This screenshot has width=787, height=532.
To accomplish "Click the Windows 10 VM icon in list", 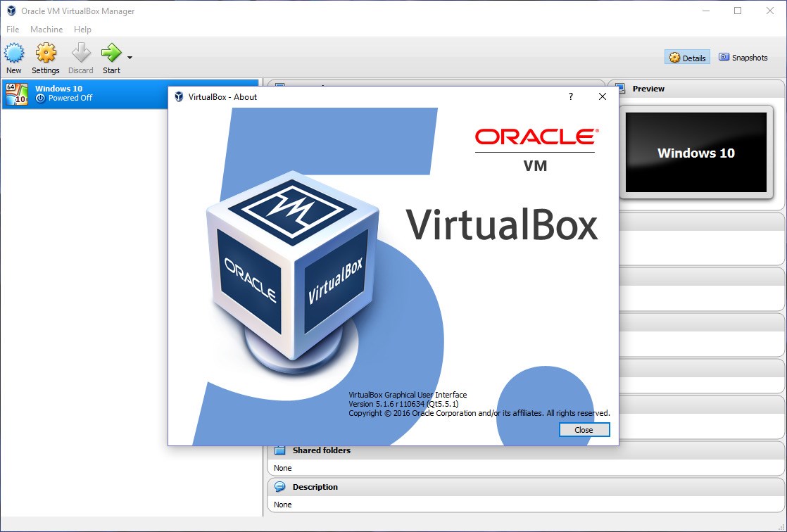I will [17, 94].
